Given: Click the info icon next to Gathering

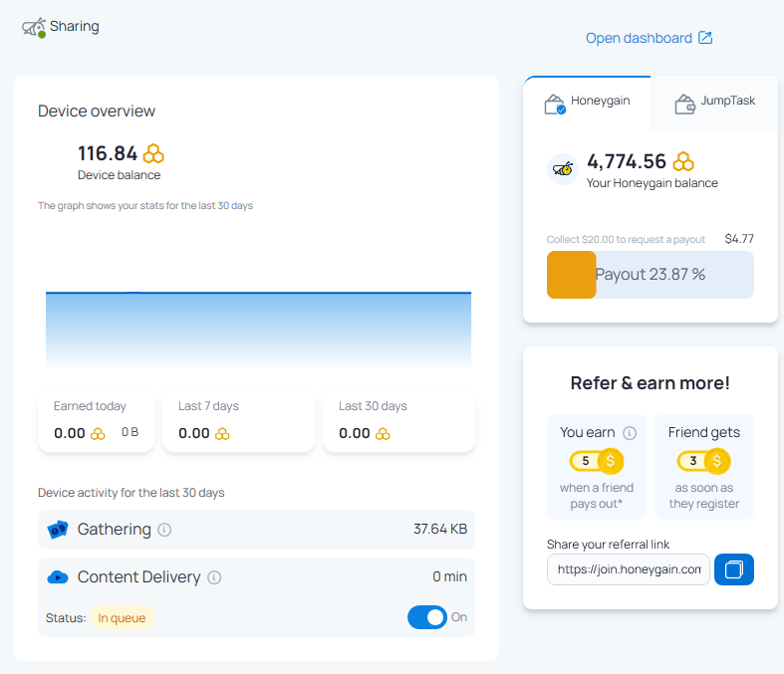Looking at the screenshot, I should tap(165, 530).
